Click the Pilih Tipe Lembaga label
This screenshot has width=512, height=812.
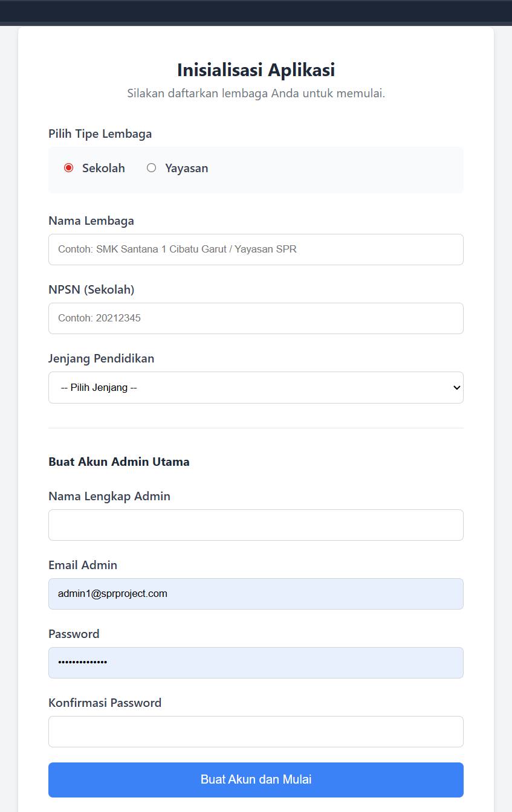click(x=100, y=134)
